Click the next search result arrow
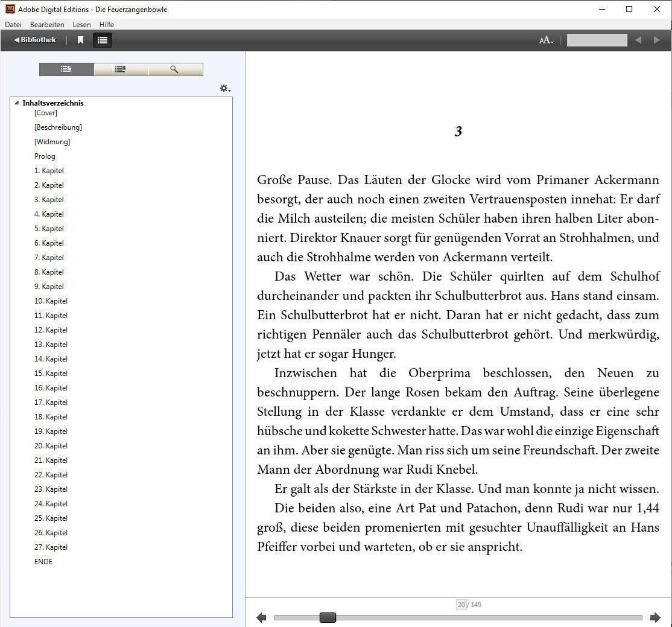The height and width of the screenshot is (627, 672). click(x=656, y=40)
